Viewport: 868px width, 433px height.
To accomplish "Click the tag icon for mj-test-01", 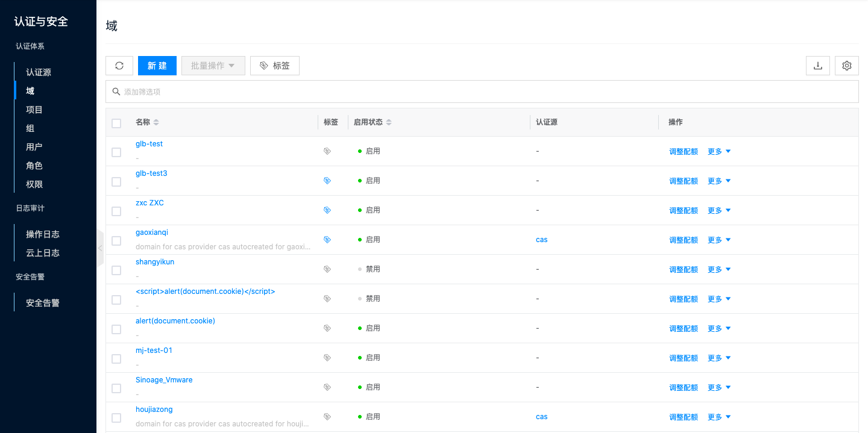I will pos(327,358).
